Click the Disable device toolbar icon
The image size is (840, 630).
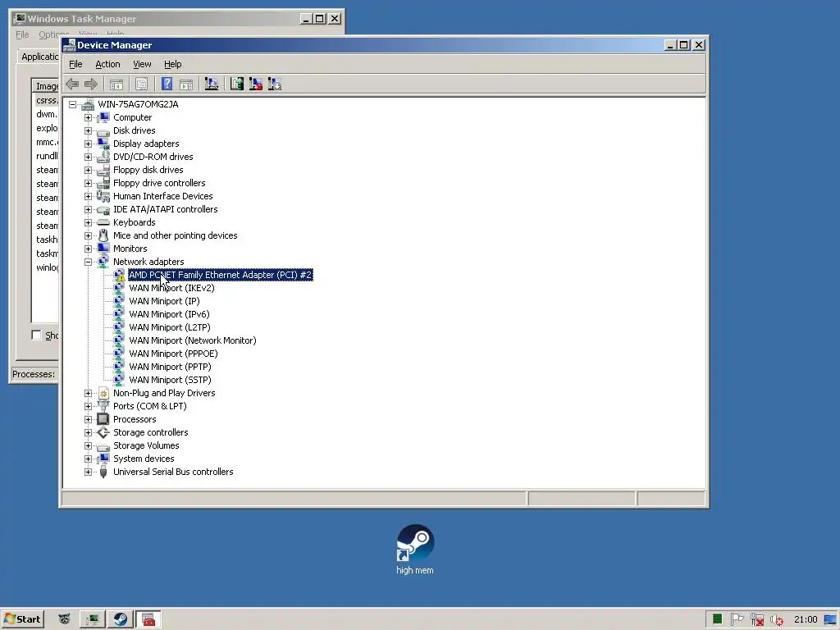pos(275,84)
